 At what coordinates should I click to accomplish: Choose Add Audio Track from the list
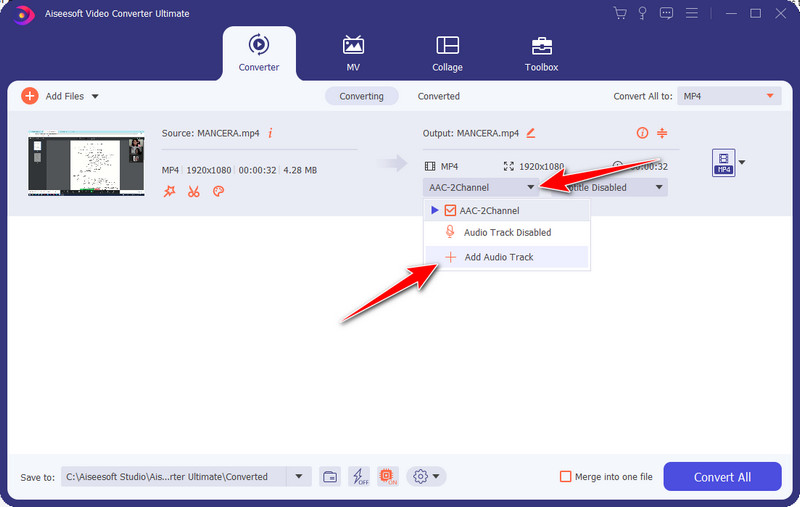(498, 257)
